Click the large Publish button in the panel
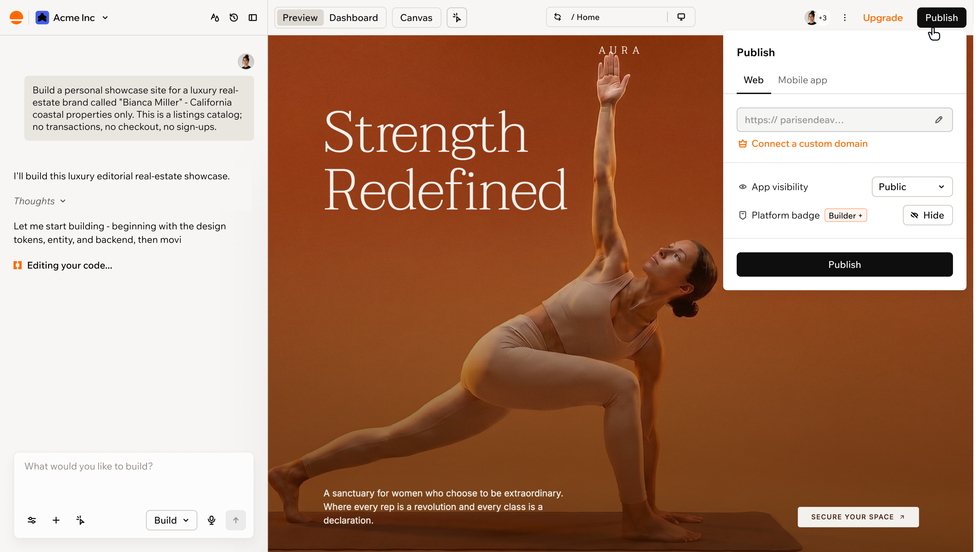980x552 pixels. point(845,265)
